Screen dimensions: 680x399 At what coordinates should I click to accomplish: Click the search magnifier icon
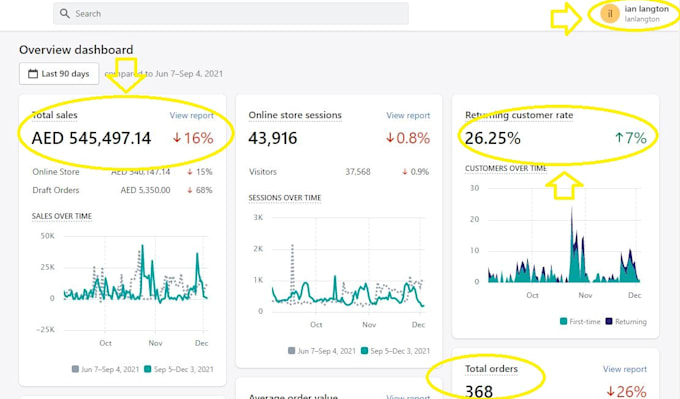(65, 13)
